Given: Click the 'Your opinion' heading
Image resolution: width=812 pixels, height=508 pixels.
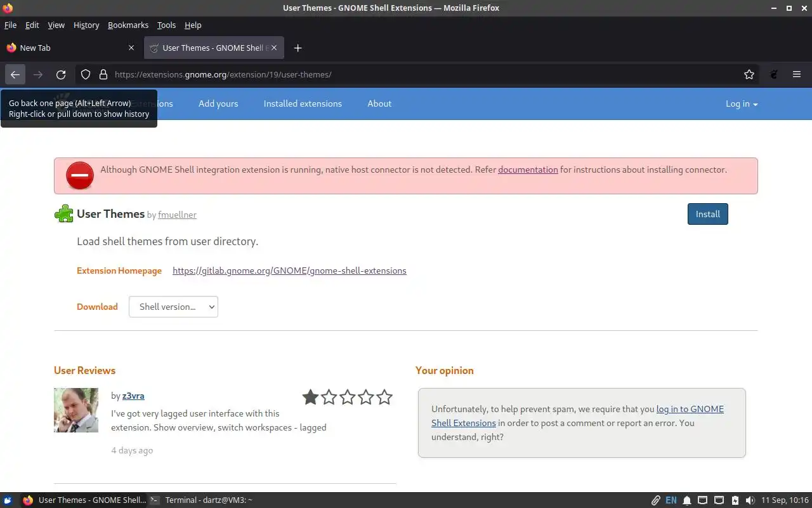Looking at the screenshot, I should (x=445, y=370).
